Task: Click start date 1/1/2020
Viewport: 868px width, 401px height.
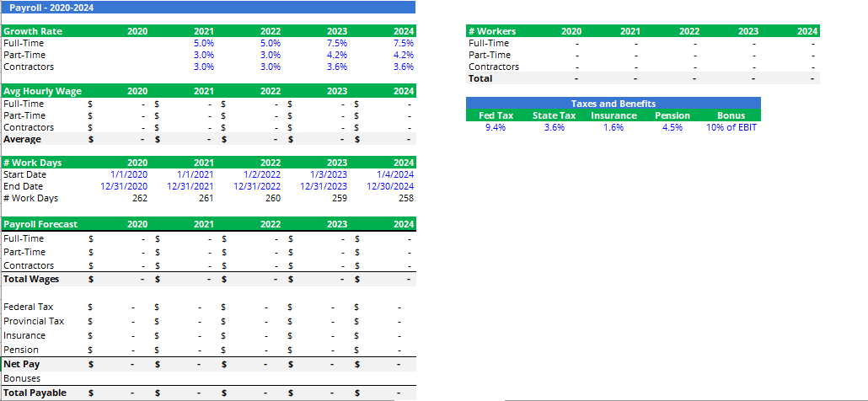Action: click(x=129, y=174)
